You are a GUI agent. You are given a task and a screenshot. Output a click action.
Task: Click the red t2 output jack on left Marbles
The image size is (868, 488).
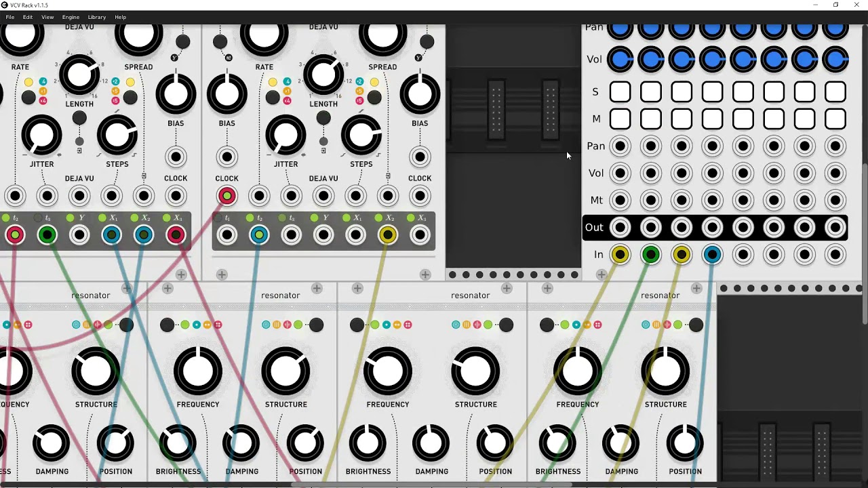pyautogui.click(x=15, y=235)
